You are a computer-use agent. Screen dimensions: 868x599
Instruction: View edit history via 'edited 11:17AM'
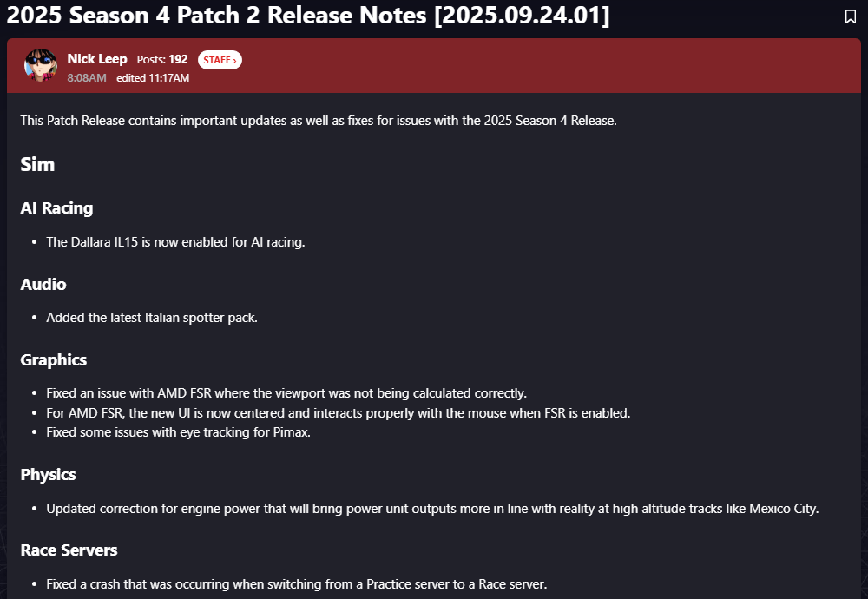pos(153,78)
